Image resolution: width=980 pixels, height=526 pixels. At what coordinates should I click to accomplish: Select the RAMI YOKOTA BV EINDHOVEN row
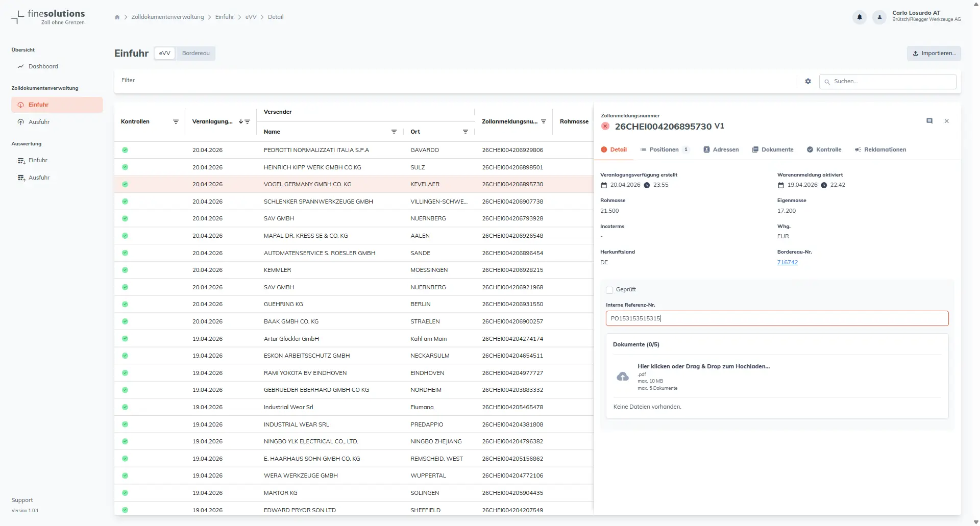coord(354,373)
